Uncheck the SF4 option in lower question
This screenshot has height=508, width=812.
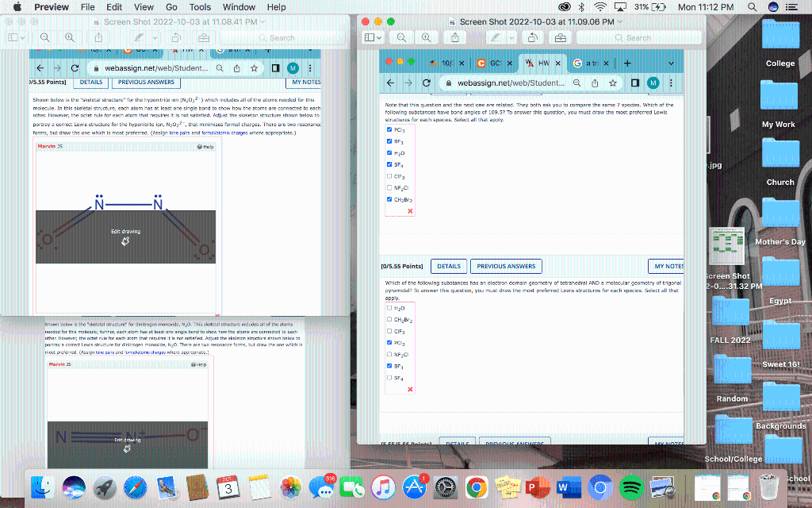389,378
